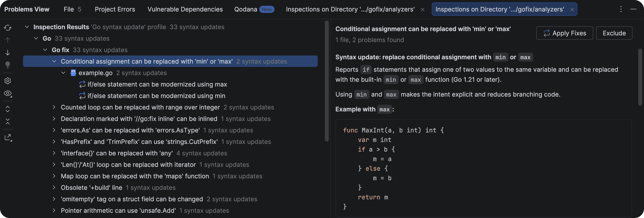The width and height of the screenshot is (644, 218).
Task: Select the highlighted 'Conditional assignment' row
Action: pos(170,61)
